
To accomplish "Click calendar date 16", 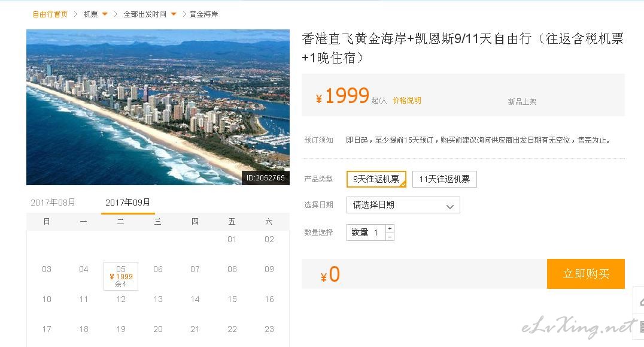I will point(269,299).
